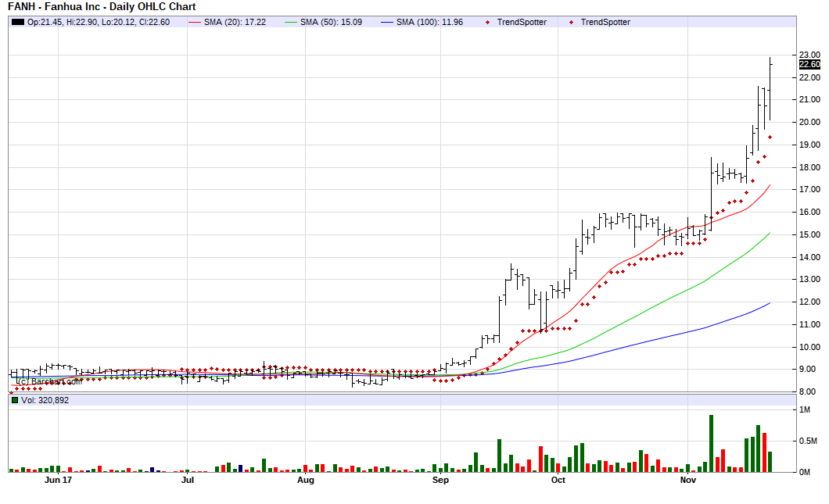This screenshot has height=504, width=829.
Task: Select the SMA (100): 11.96 label
Action: pos(429,22)
